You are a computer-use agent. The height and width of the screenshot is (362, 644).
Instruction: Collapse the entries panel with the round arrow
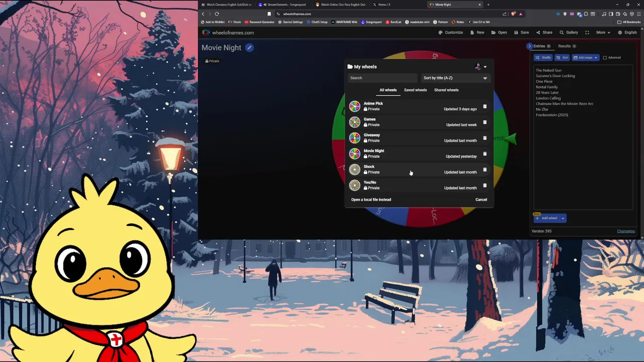pyautogui.click(x=529, y=46)
